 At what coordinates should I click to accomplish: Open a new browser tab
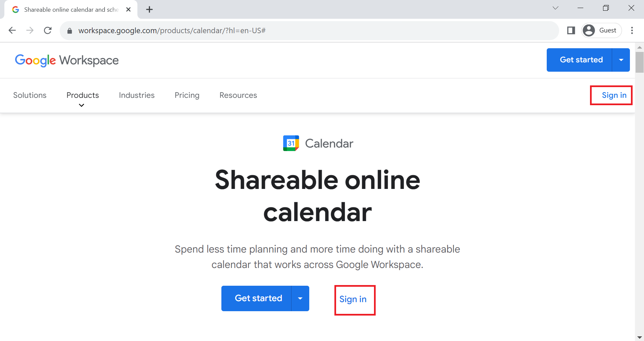[150, 9]
